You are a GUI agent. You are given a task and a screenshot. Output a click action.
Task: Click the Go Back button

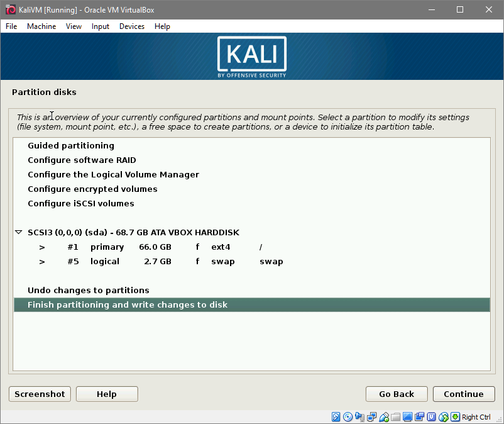pyautogui.click(x=397, y=394)
